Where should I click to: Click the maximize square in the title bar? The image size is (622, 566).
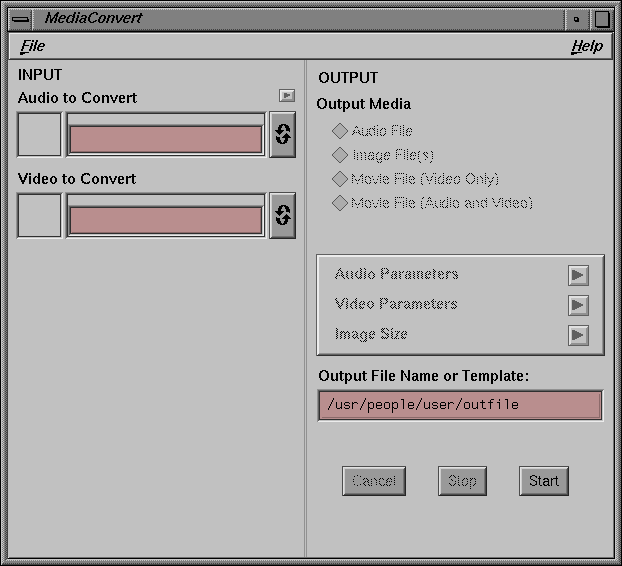602,19
